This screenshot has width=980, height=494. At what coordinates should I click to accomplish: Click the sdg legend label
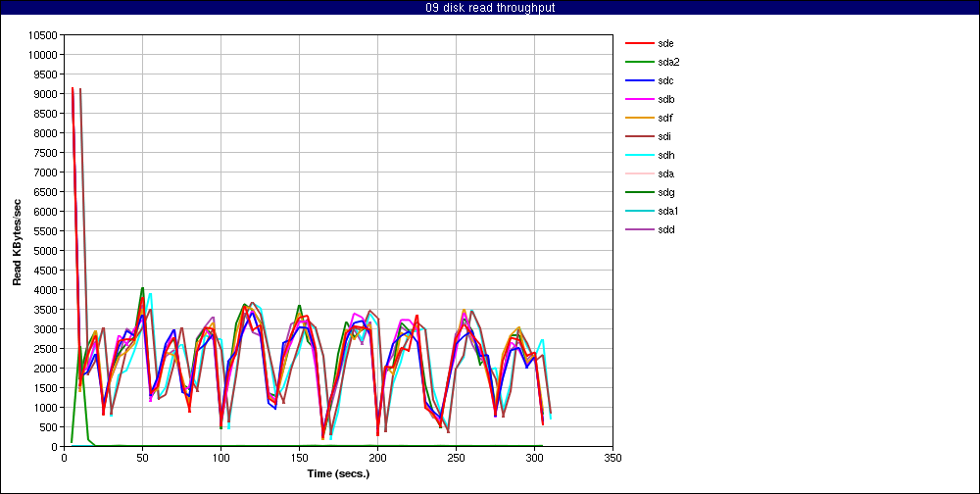[666, 192]
